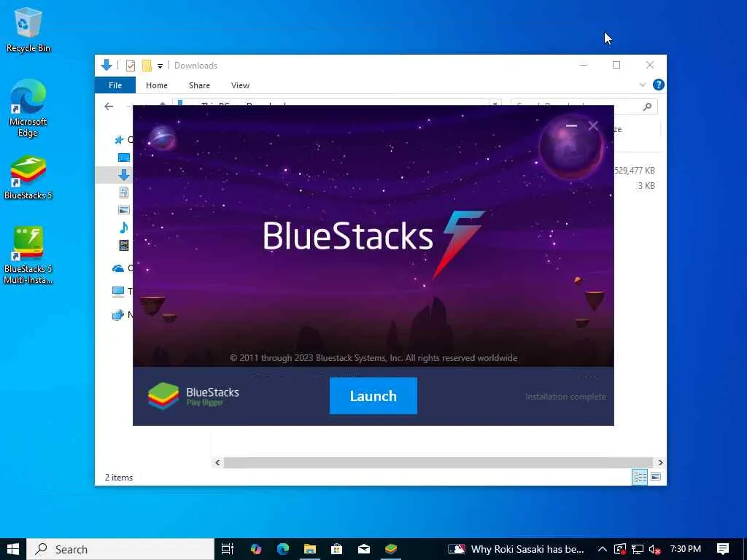The image size is (747, 560).
Task: Select OneDrive cloud in navigation pane
Action: point(118,268)
